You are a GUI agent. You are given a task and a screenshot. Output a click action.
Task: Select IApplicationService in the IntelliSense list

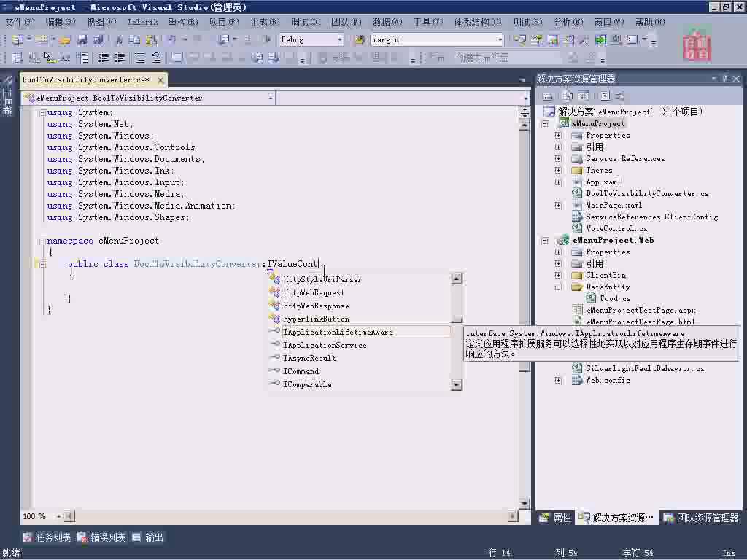click(x=325, y=345)
